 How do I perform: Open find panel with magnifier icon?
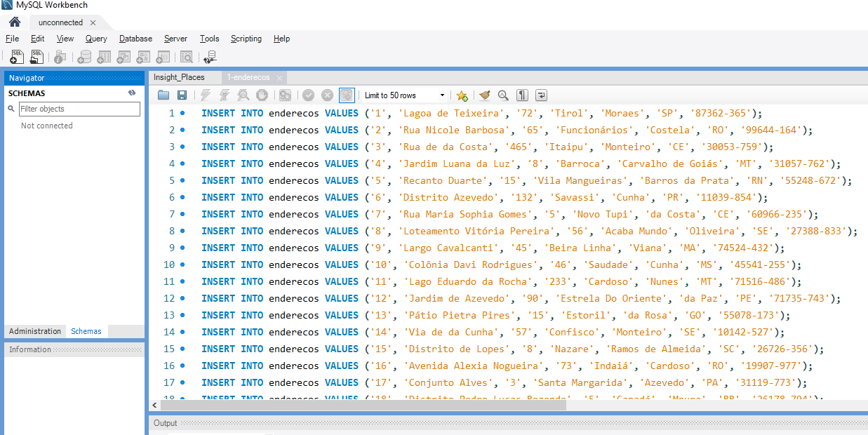[503, 95]
